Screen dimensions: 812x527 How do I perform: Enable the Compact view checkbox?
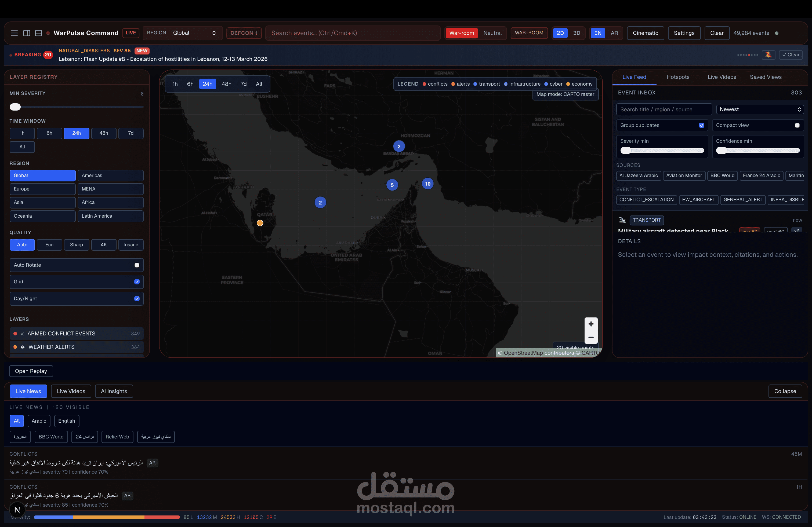[x=797, y=125]
